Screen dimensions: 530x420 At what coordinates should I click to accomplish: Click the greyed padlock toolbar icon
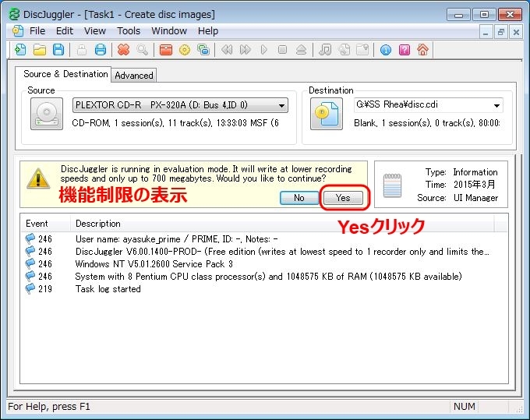82,50
